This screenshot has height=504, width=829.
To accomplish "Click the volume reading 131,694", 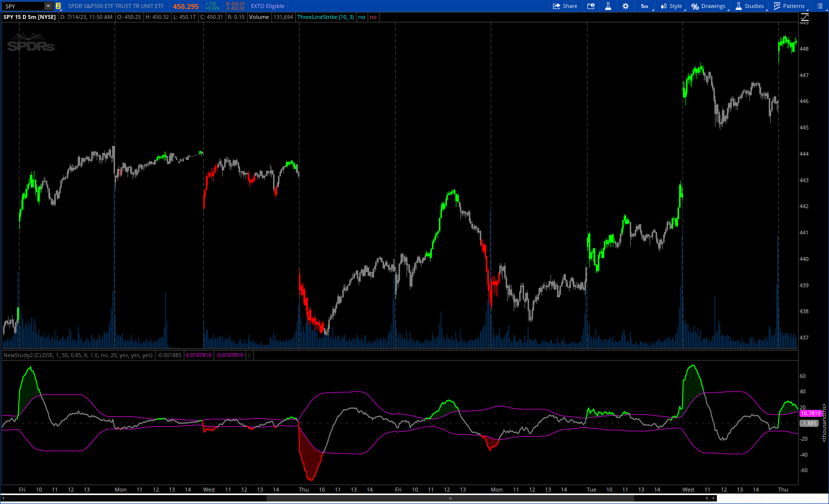I will (x=283, y=17).
